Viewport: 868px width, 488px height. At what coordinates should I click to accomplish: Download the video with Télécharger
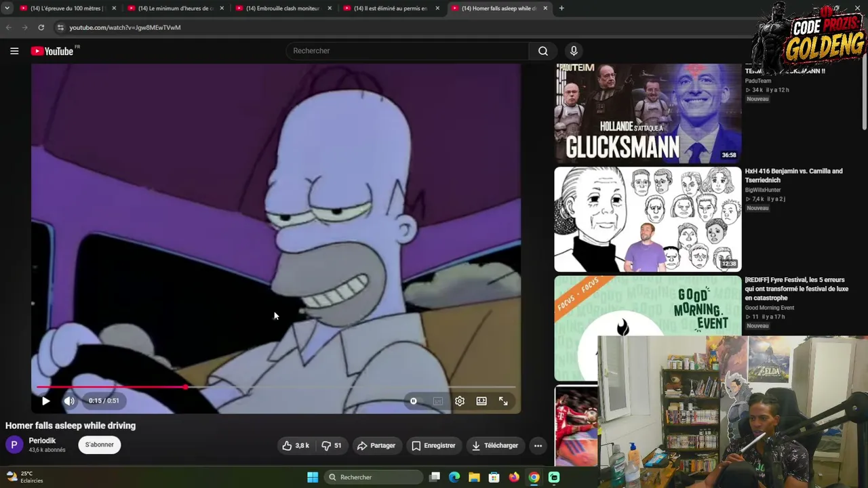pyautogui.click(x=495, y=445)
